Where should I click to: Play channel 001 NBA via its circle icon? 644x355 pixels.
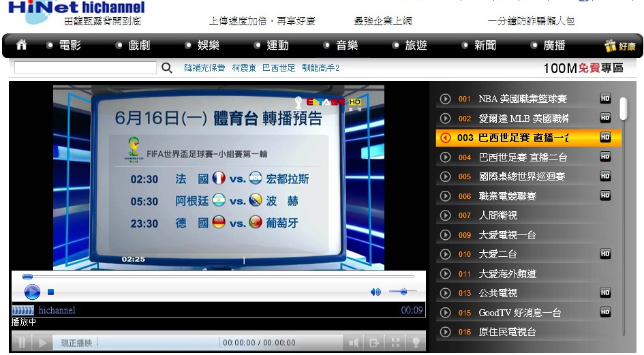tap(445, 99)
